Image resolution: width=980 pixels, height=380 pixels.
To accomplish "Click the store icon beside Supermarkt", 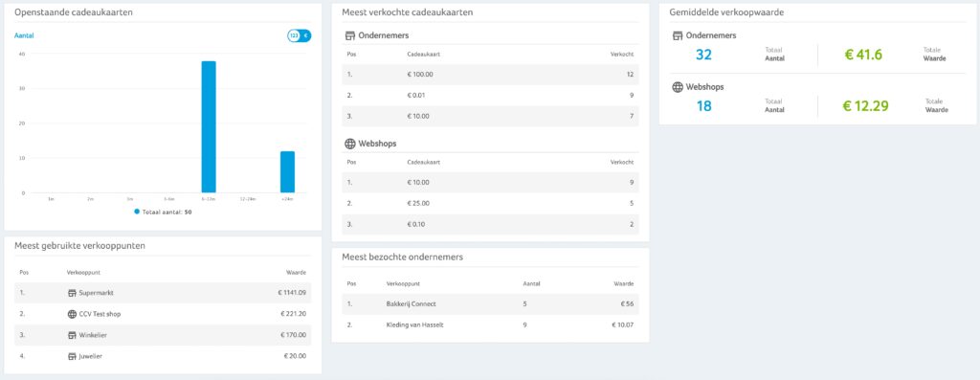I will point(72,293).
